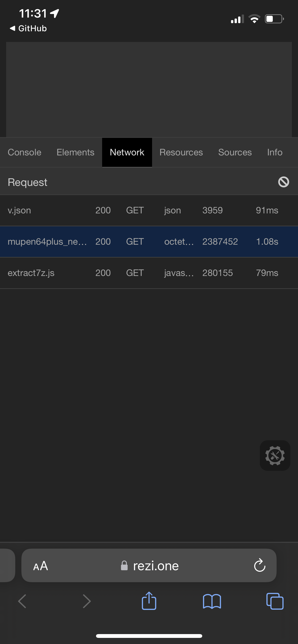Open the Sources panel
The image size is (298, 644).
click(x=235, y=152)
